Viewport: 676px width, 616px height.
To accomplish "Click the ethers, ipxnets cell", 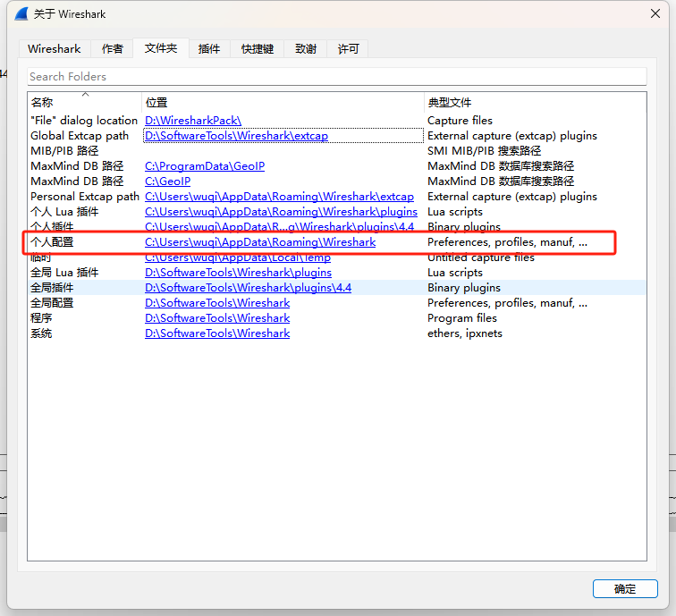I will click(465, 333).
